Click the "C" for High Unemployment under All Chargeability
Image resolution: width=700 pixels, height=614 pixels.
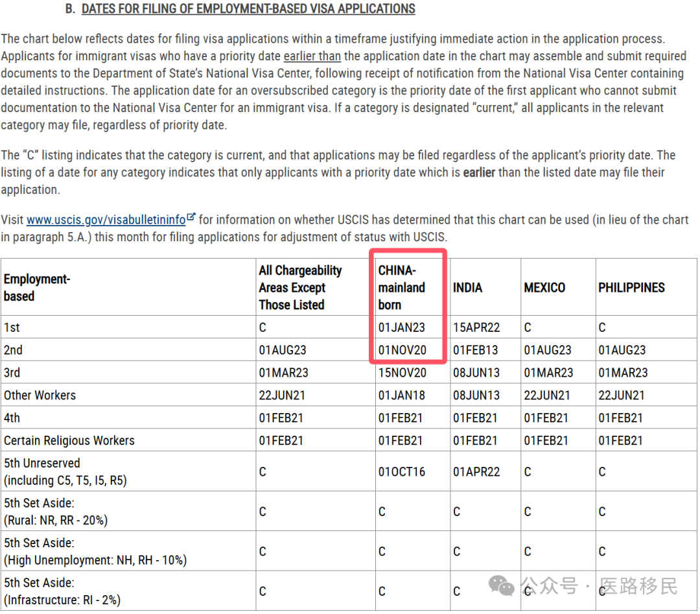262,552
